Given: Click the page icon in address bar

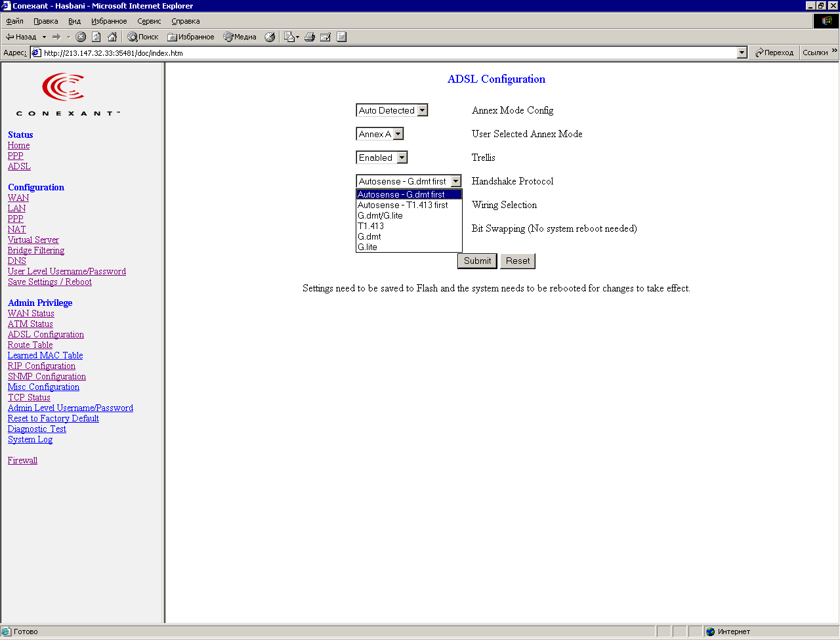Looking at the screenshot, I should tap(37, 53).
